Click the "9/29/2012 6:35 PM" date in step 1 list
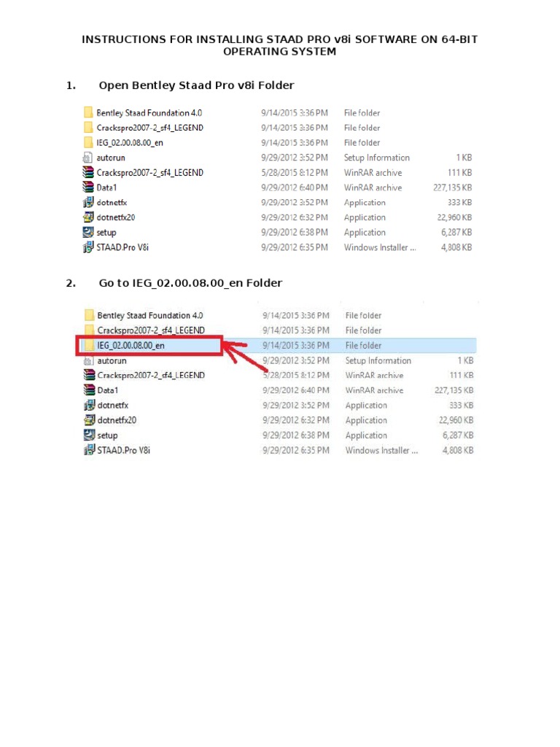 tap(295, 247)
